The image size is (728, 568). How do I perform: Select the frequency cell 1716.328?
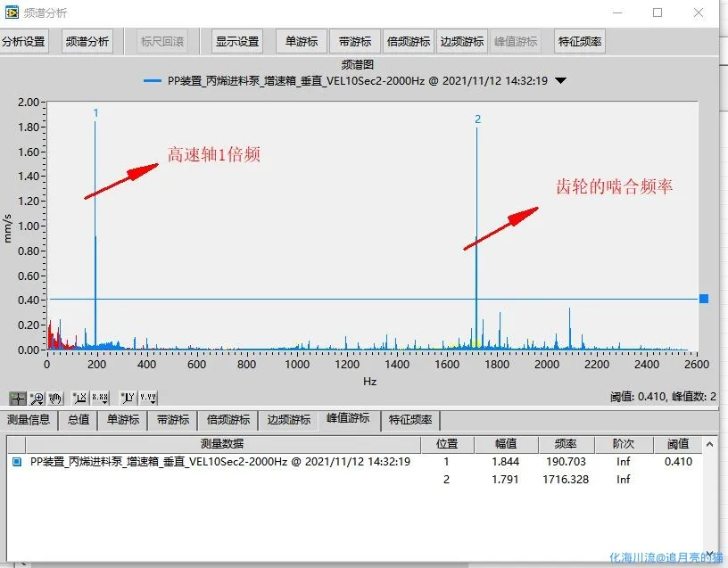(566, 480)
